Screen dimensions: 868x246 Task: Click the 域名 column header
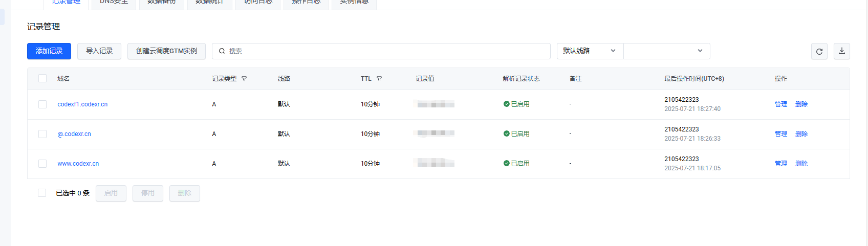(63, 79)
